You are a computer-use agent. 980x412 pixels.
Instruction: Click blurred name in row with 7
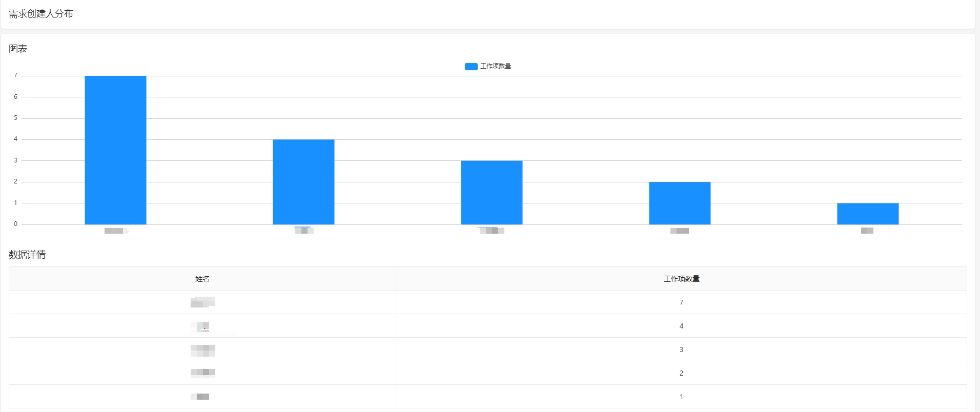coord(202,302)
